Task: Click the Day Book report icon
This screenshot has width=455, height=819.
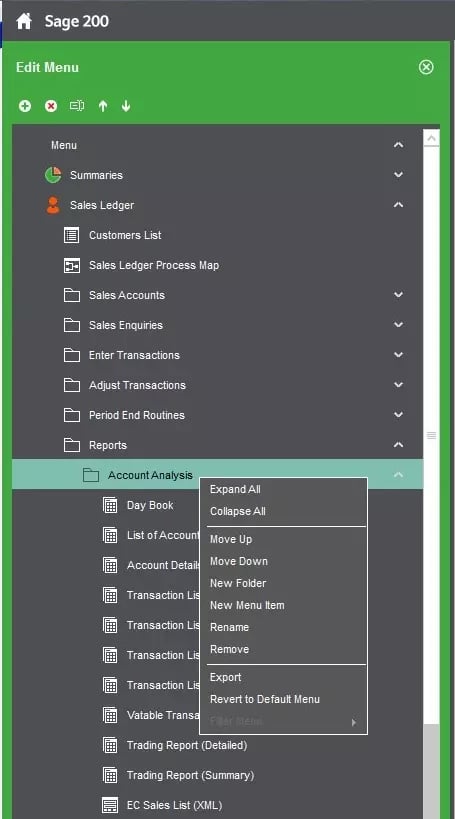Action: tap(110, 505)
